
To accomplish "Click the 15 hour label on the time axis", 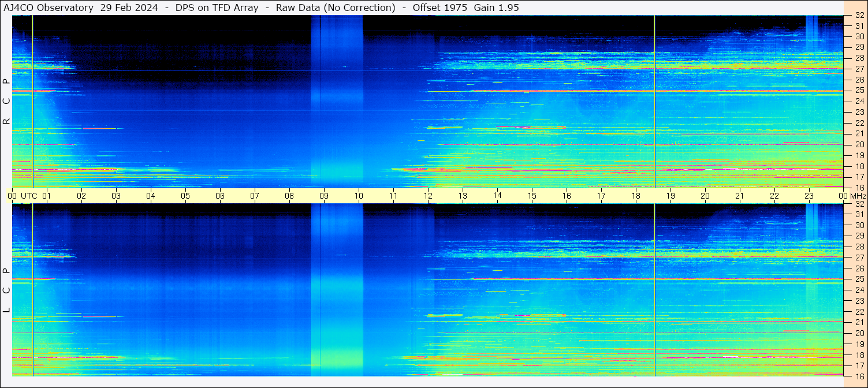I will tap(532, 196).
